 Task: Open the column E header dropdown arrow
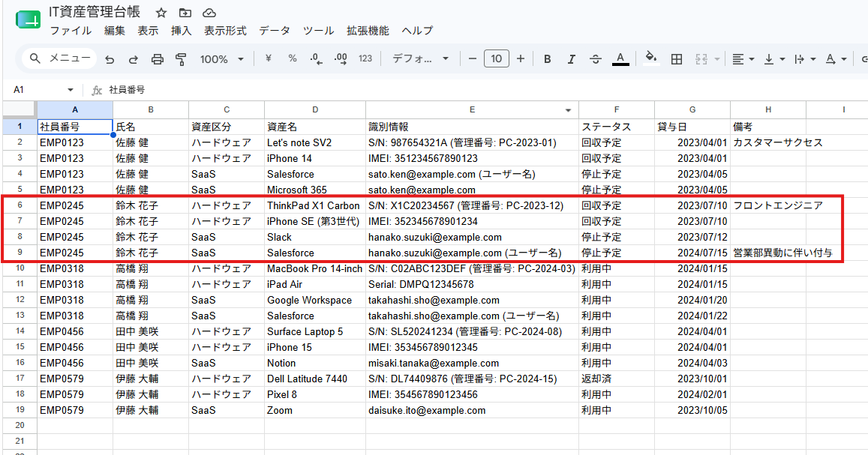pyautogui.click(x=568, y=110)
